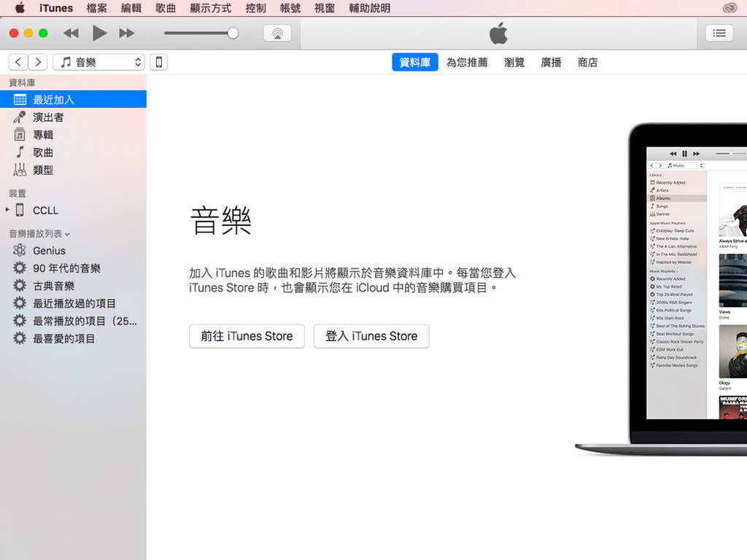
Task: Open the Genius playlist
Action: click(x=74, y=251)
